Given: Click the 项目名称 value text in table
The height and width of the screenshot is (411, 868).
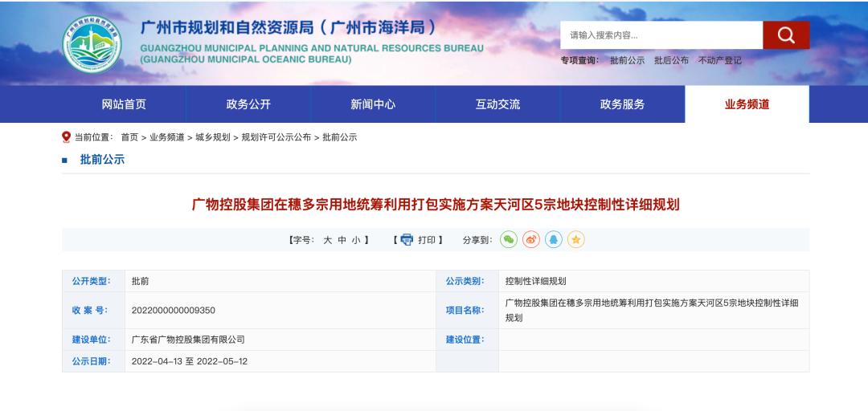Looking at the screenshot, I should (x=652, y=311).
